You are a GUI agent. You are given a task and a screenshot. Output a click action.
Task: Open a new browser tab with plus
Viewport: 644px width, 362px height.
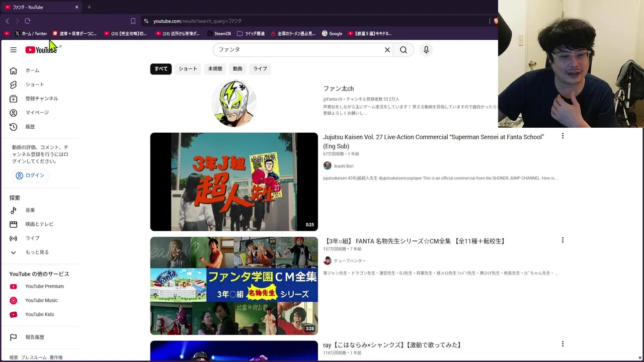coord(89,7)
